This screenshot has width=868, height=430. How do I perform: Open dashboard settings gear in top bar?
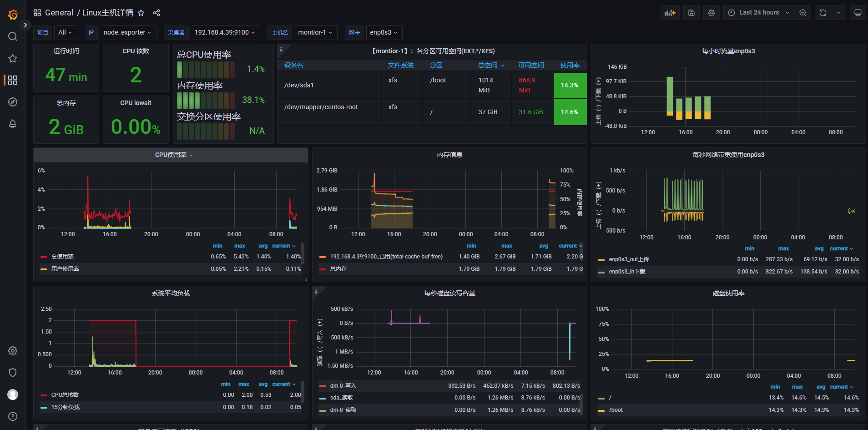pos(712,13)
